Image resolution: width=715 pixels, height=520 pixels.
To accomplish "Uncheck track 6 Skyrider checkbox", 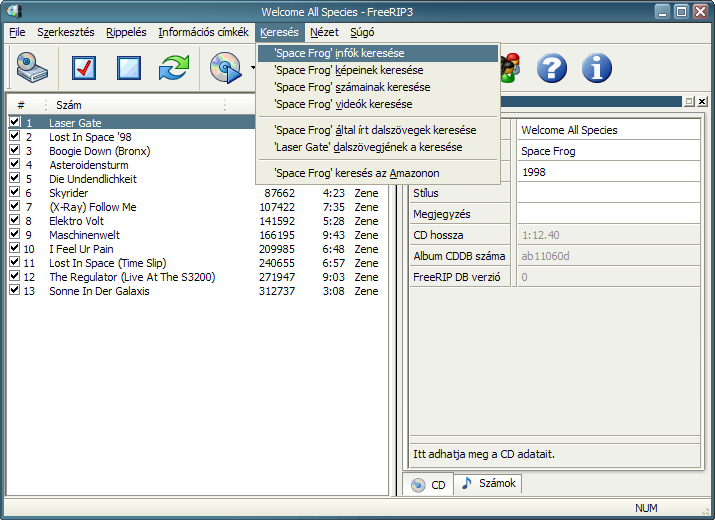I will click(15, 192).
